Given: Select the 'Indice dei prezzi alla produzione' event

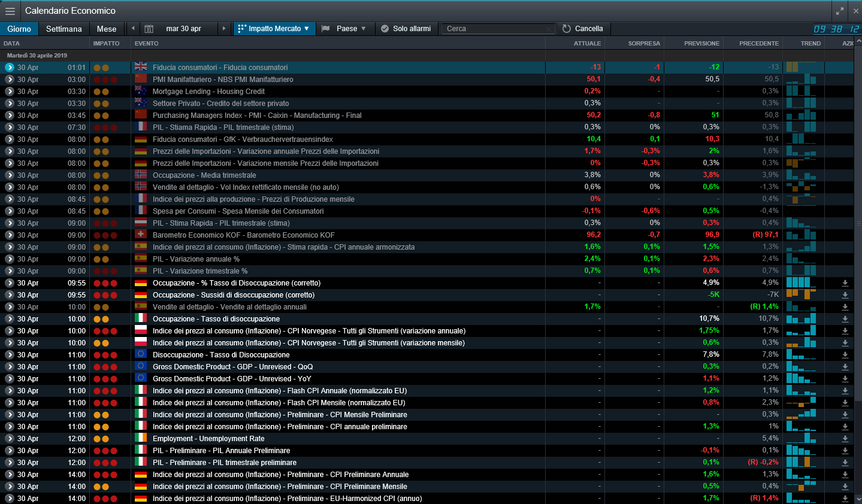Looking at the screenshot, I should pyautogui.click(x=253, y=199).
